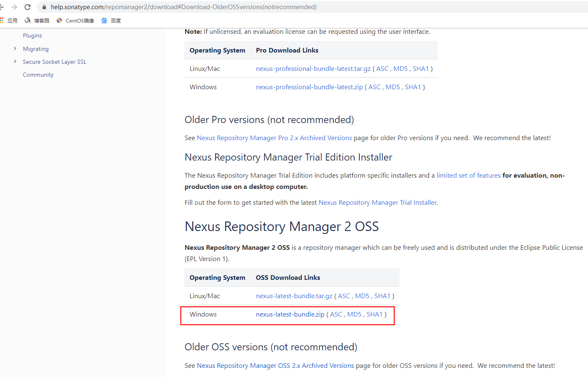
Task: Expand the Secure Socket Layer SSL section
Action: coord(15,62)
